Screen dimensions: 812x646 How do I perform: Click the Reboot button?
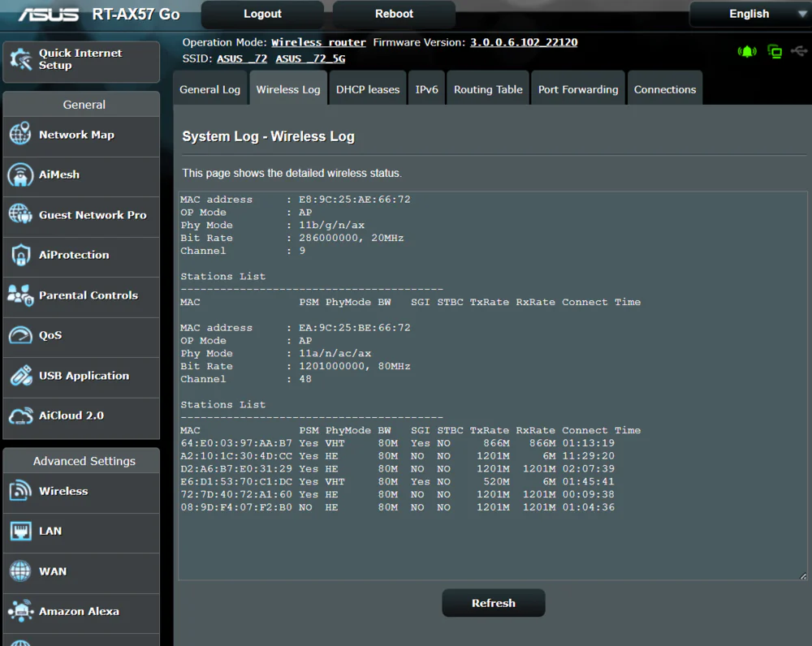click(x=394, y=14)
